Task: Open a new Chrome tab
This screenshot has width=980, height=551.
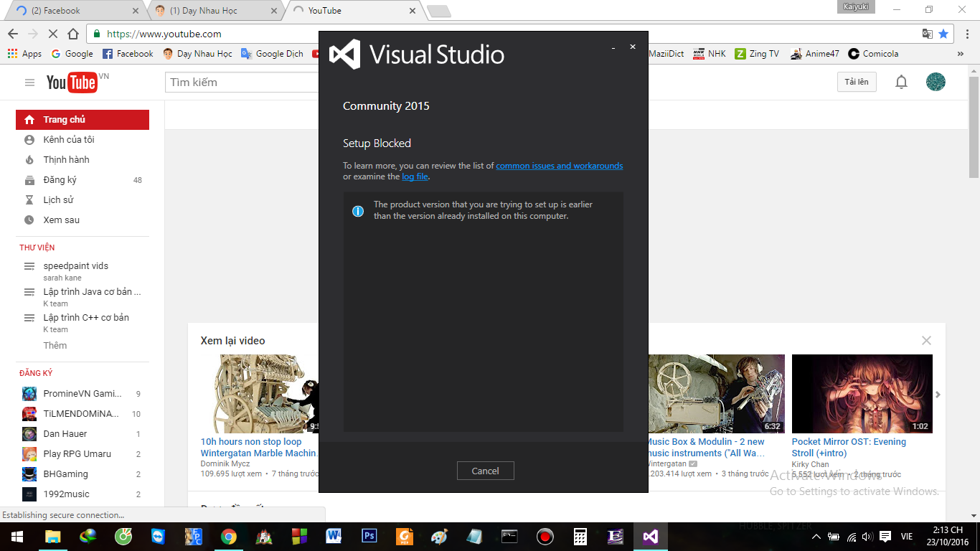Action: [x=438, y=11]
